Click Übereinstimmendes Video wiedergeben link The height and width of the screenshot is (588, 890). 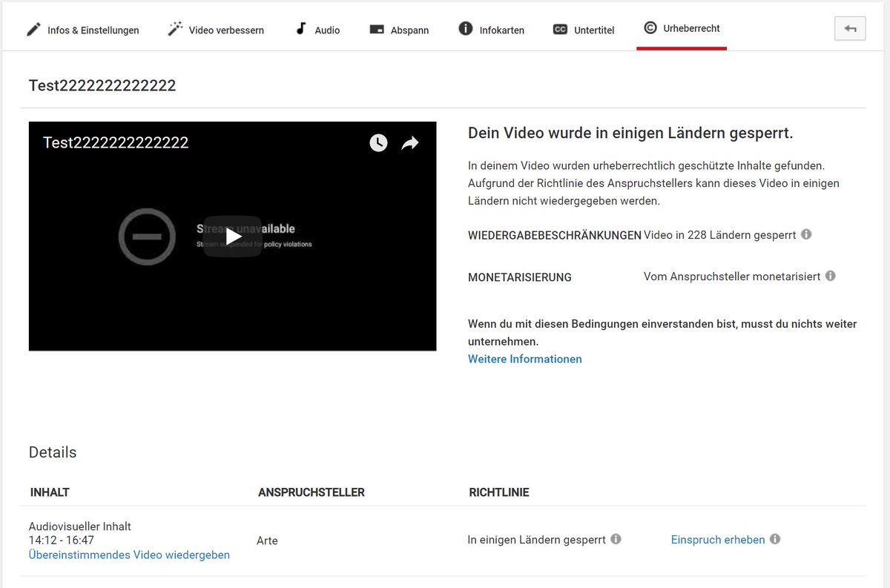129,555
